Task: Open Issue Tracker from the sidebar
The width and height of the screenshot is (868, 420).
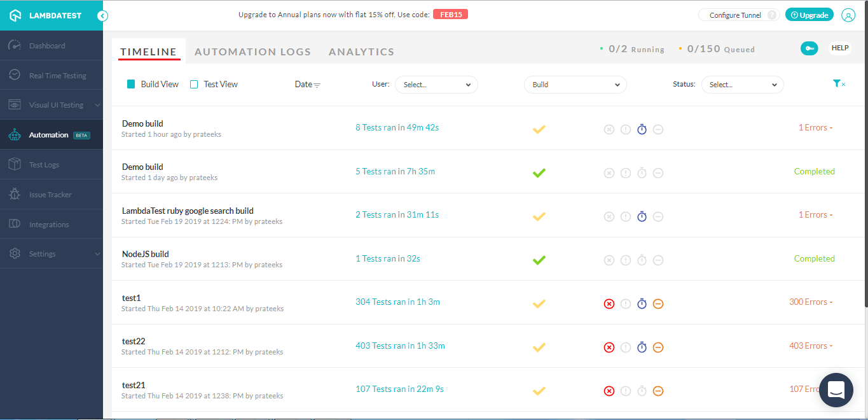Action: (x=50, y=195)
